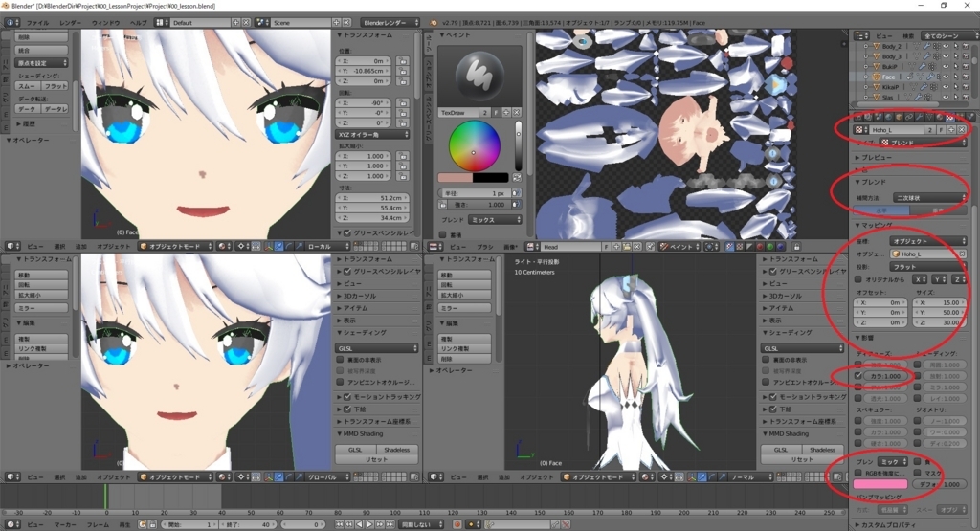Open the Blenderレンダー engine dropdown
The width and height of the screenshot is (980, 531).
click(x=390, y=23)
